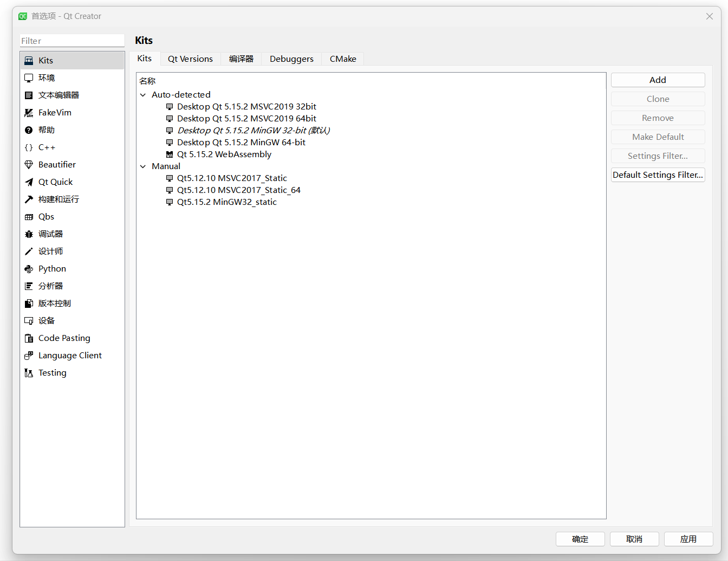Apply changes with the 应用 button
The width and height of the screenshot is (728, 561).
[x=688, y=539]
